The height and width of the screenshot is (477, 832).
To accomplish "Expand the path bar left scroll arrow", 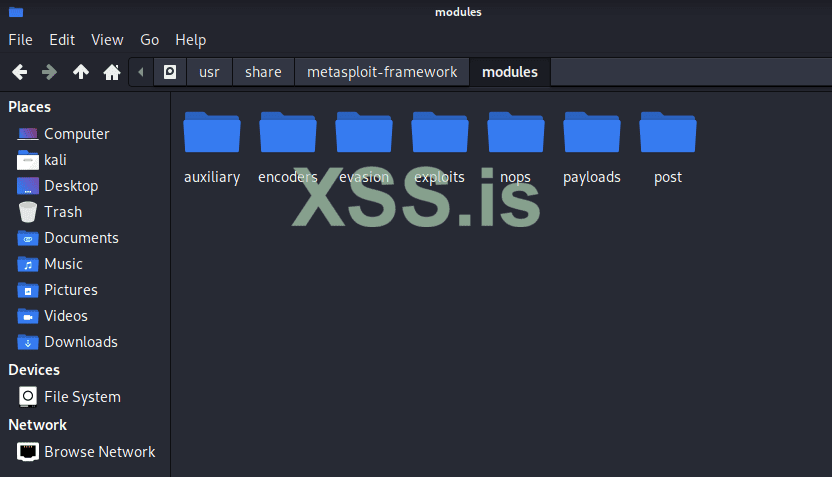I will click(141, 72).
